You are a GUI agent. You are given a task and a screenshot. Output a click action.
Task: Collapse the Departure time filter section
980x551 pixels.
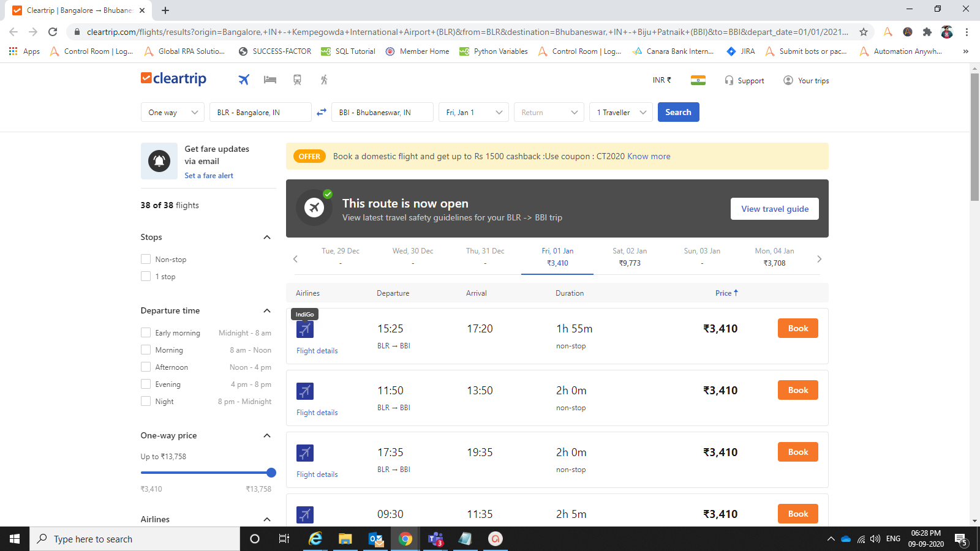(x=266, y=311)
